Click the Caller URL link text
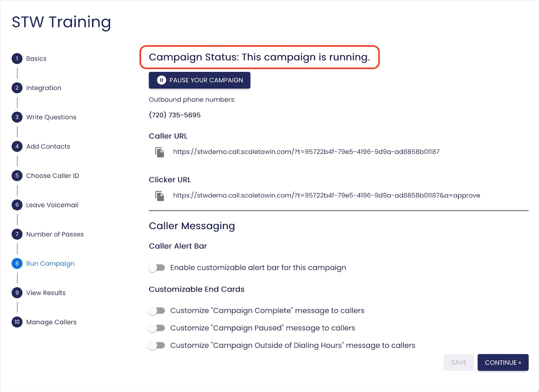Viewport: 539px width, 392px height. (x=306, y=152)
